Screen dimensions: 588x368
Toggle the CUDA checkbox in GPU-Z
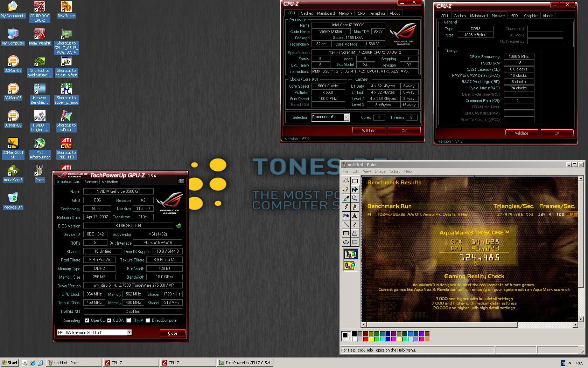pos(109,320)
